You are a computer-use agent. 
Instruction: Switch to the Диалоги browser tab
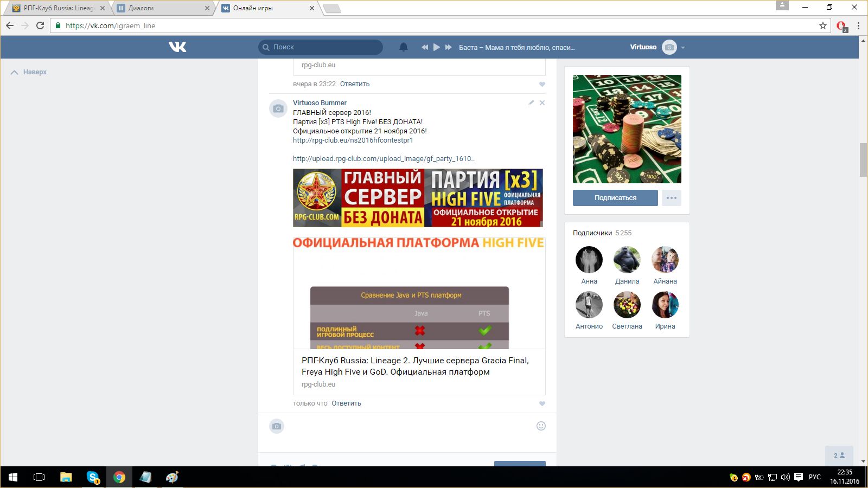click(162, 8)
